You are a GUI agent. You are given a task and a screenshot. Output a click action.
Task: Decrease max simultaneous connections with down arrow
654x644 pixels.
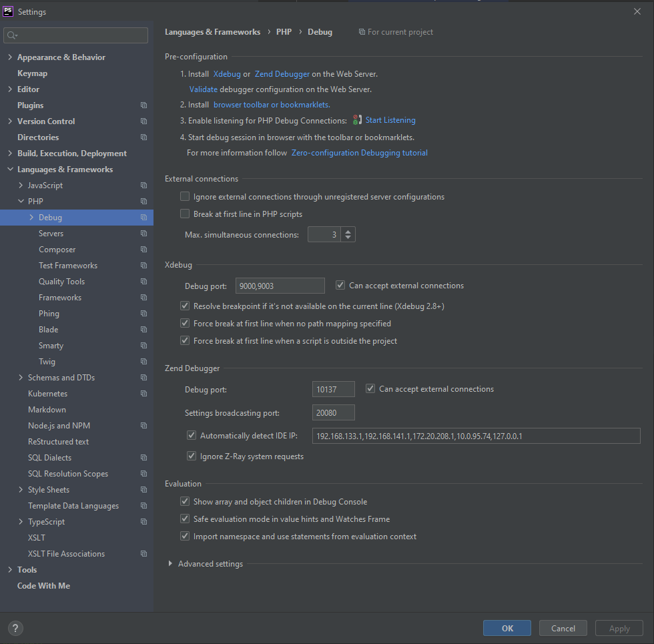pyautogui.click(x=348, y=238)
